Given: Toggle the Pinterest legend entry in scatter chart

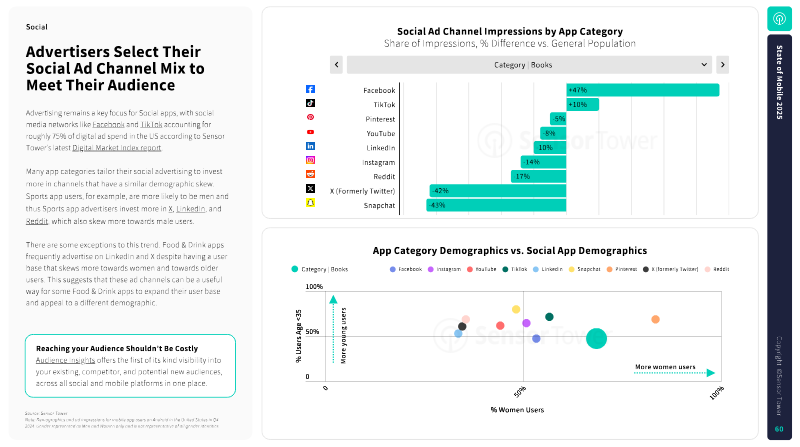Looking at the screenshot, I should tap(622, 269).
